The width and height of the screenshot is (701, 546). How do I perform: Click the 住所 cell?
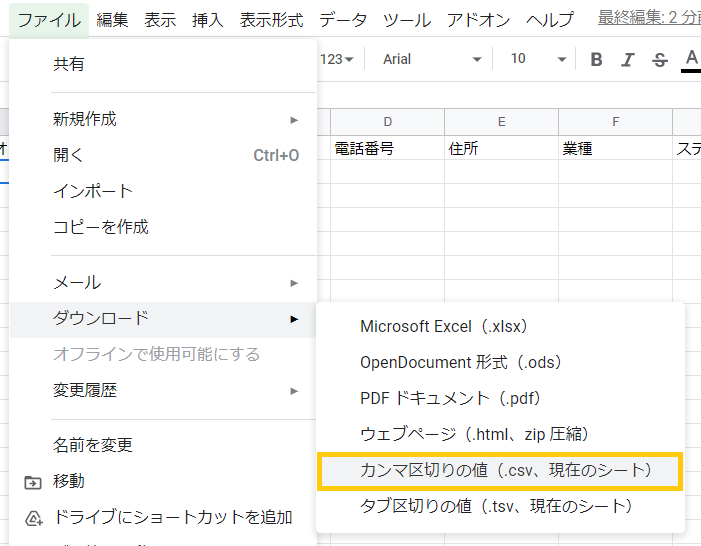click(502, 148)
